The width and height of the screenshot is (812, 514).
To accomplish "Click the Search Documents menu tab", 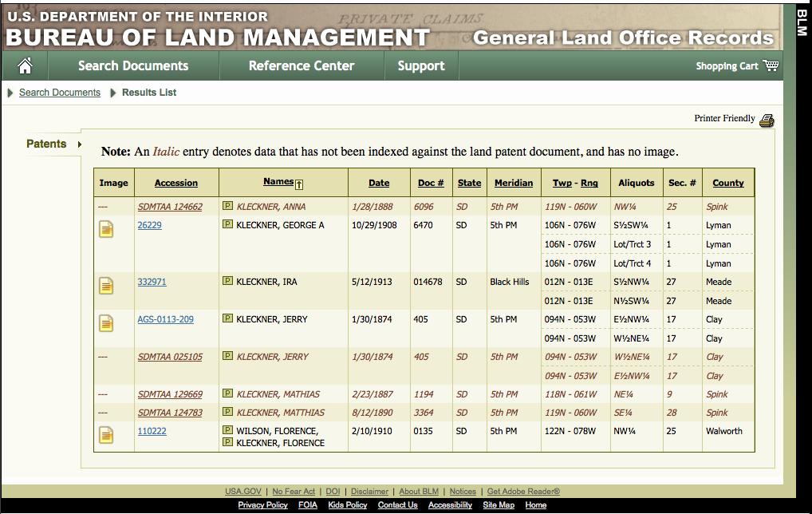I will (133, 66).
